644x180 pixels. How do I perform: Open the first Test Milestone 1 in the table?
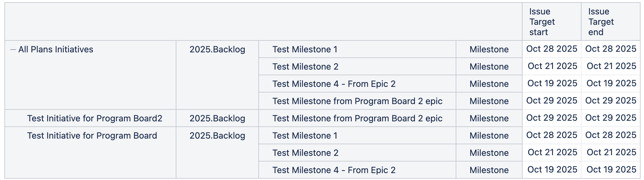305,50
